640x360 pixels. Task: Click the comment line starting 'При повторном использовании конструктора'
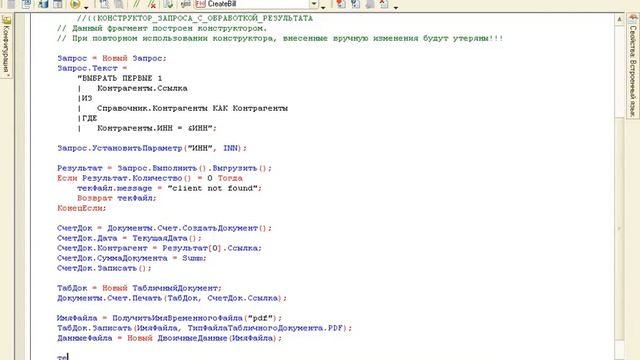coord(280,38)
